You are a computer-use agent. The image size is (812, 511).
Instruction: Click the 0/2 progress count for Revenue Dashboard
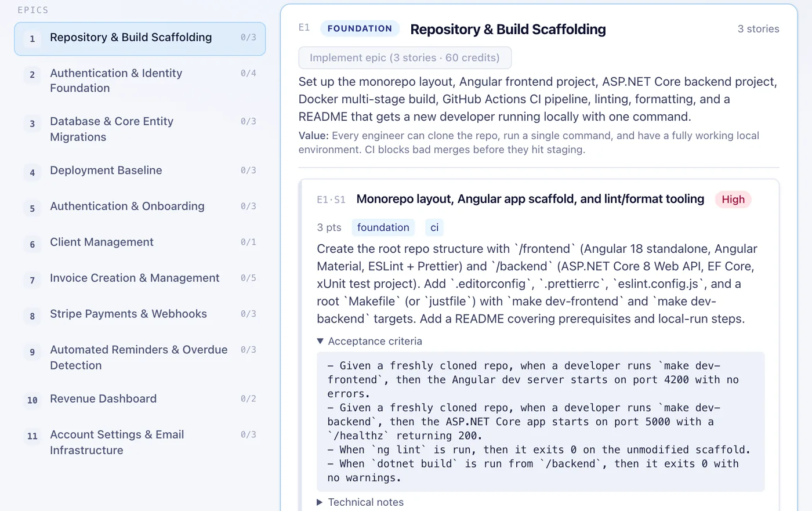click(x=248, y=398)
